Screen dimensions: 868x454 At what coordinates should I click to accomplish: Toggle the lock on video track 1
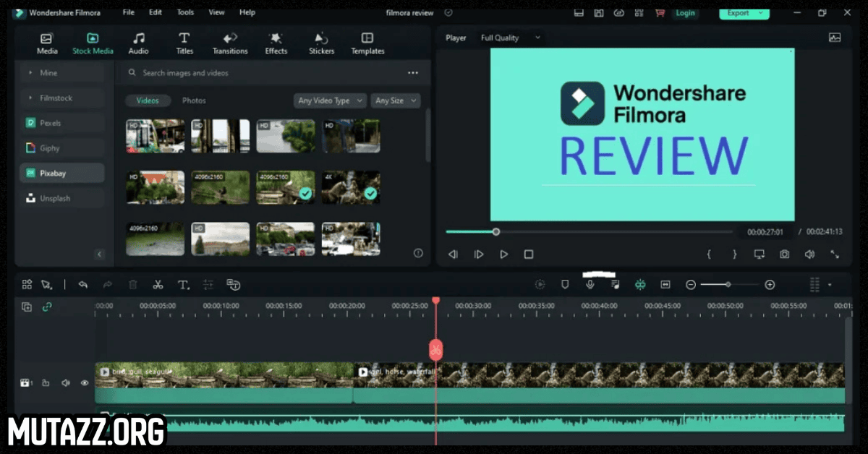[46, 383]
